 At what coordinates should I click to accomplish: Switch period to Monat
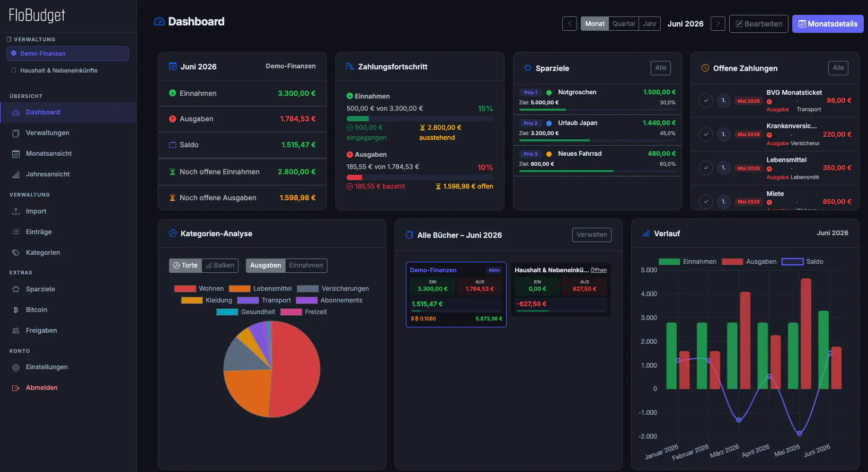[x=595, y=24]
